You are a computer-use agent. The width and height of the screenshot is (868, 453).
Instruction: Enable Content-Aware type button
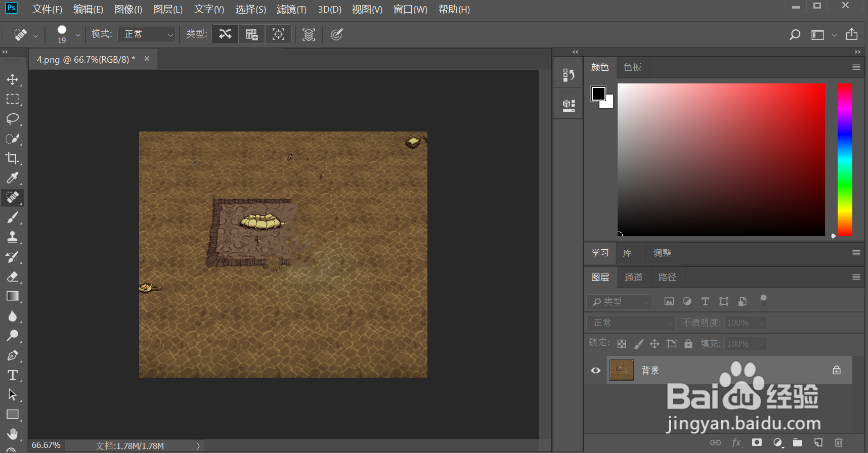click(x=225, y=34)
